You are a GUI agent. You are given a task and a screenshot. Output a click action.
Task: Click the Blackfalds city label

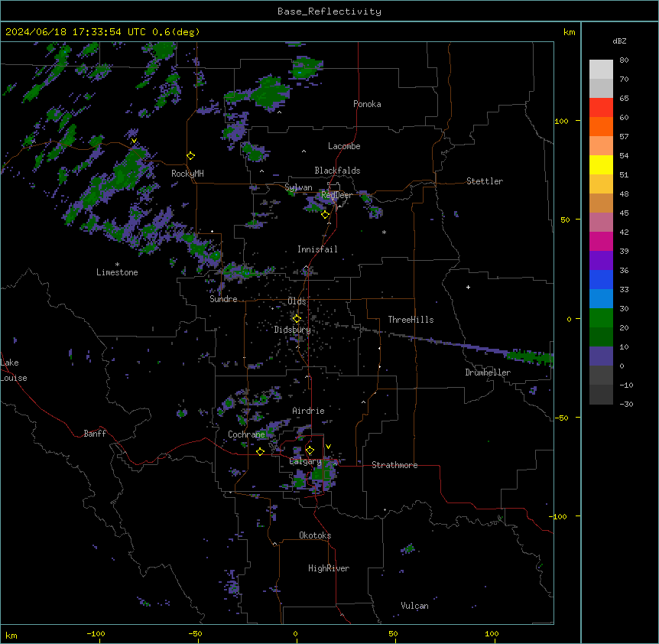point(337,171)
